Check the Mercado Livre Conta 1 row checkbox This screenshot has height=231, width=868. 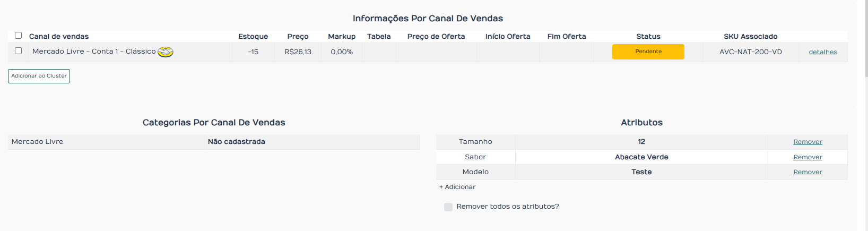(x=18, y=51)
